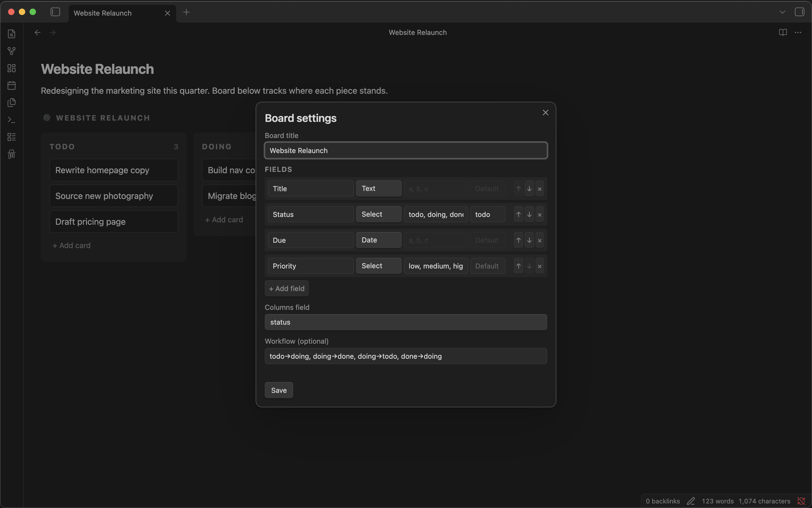Open a new tab
This screenshot has width=812, height=508.
[186, 12]
